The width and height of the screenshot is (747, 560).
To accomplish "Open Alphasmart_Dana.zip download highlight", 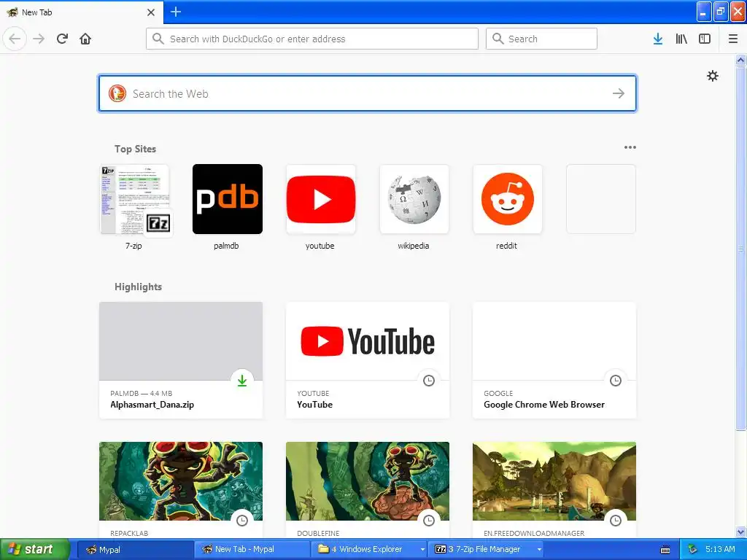I will [181, 360].
